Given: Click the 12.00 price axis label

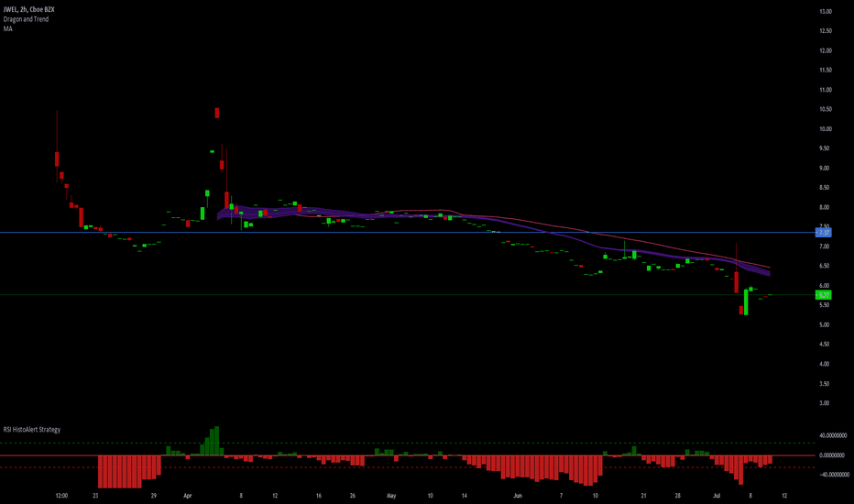Looking at the screenshot, I should click(825, 50).
